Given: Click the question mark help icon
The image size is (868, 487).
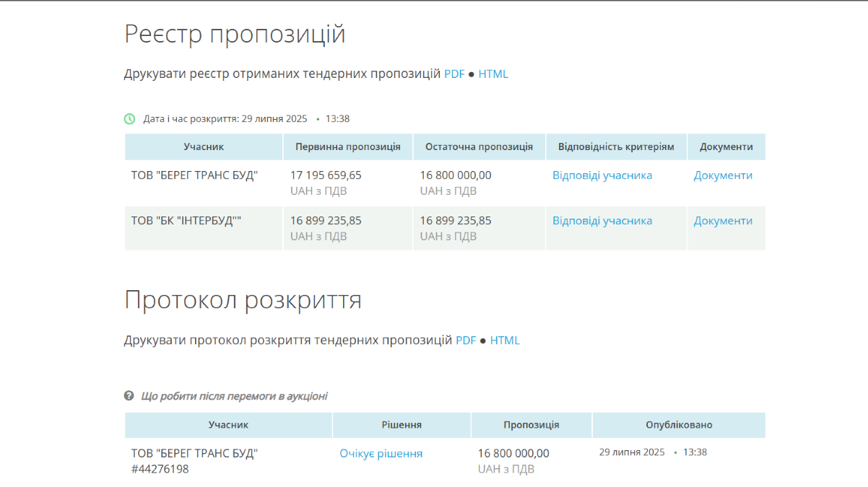Looking at the screenshot, I should (129, 395).
